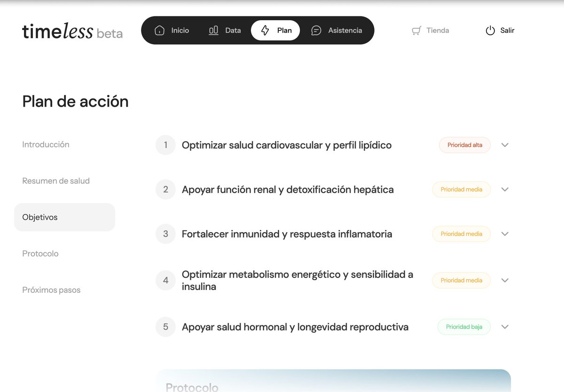Screen dimensions: 564x392
Task: Click 'Optimizar metabolismo energético y sensibilidad a insulina' title
Action: (298, 281)
